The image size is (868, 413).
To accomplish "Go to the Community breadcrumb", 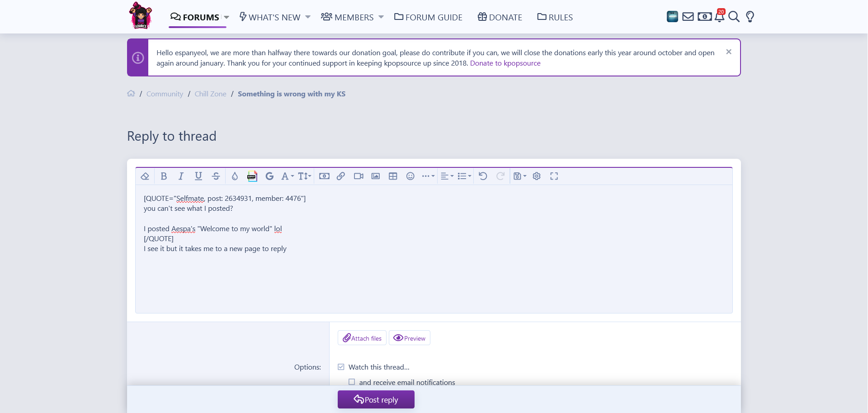I will (x=165, y=94).
